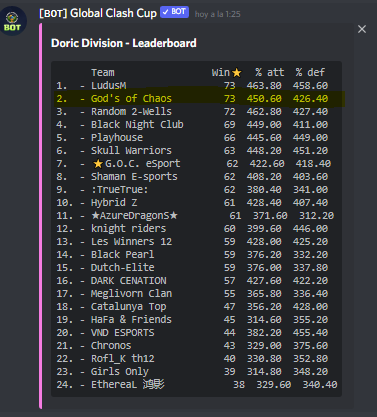The width and height of the screenshot is (377, 417).
Task: Select the Chronos team name
Action: [111, 345]
